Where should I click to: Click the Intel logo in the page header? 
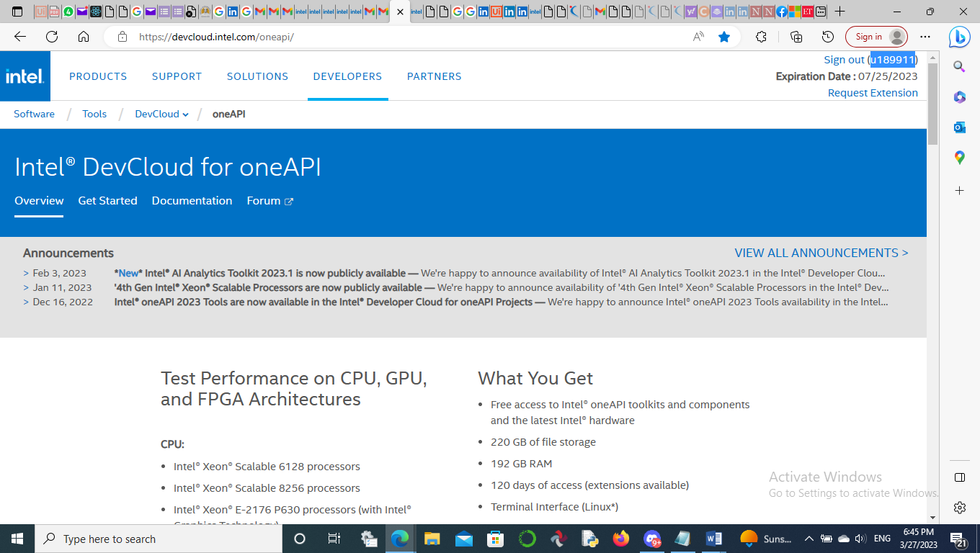(x=24, y=76)
